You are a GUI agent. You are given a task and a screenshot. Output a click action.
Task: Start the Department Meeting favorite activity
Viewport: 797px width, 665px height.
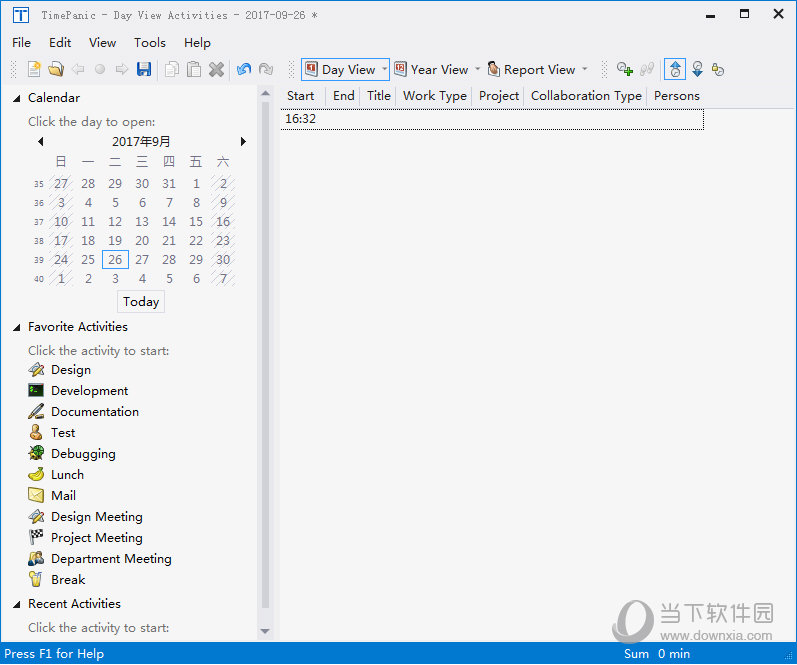pyautogui.click(x=100, y=558)
